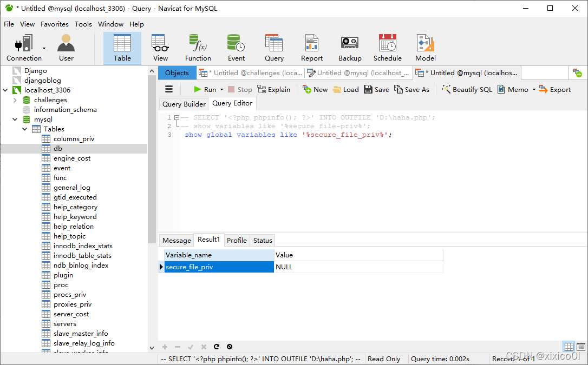The width and height of the screenshot is (588, 365).
Task: Switch to the Query Builder tab
Action: [x=184, y=104]
